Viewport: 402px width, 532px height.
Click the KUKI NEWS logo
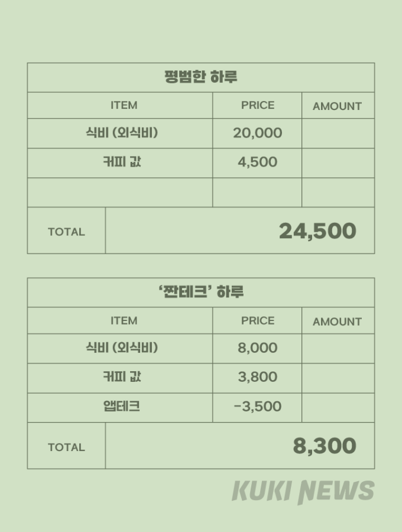(303, 492)
